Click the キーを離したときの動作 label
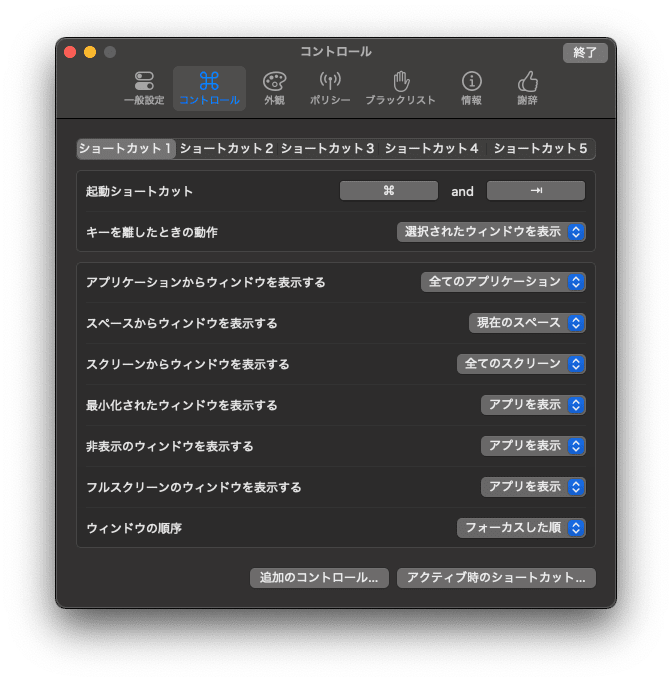The height and width of the screenshot is (682, 672). 152,232
